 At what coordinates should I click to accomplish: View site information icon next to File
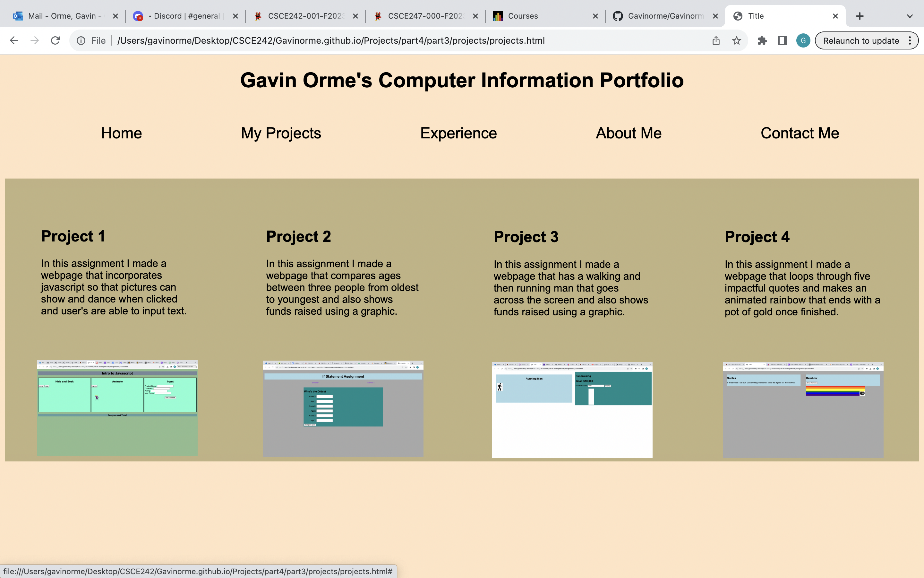pyautogui.click(x=81, y=40)
